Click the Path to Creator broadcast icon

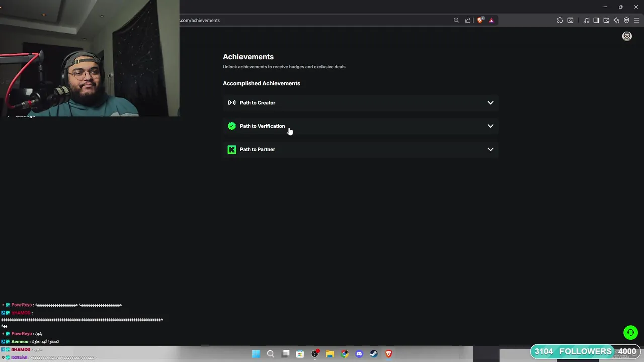[x=232, y=103]
